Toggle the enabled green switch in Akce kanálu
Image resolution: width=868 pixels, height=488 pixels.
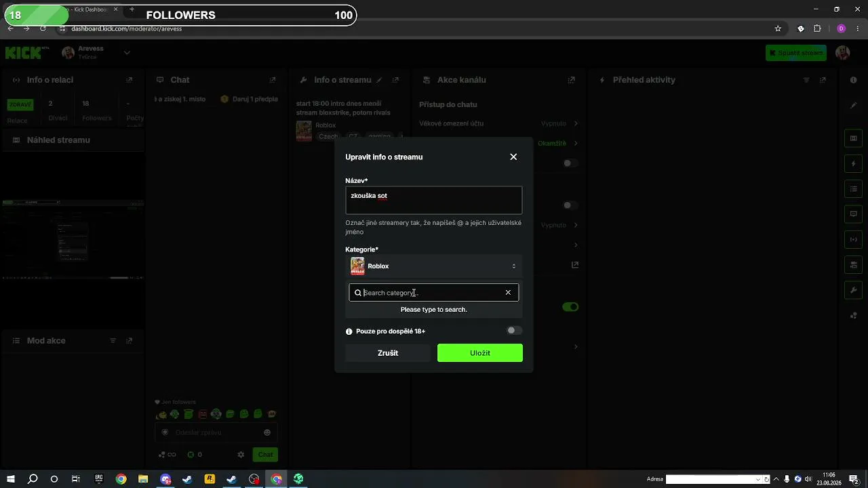tap(570, 307)
